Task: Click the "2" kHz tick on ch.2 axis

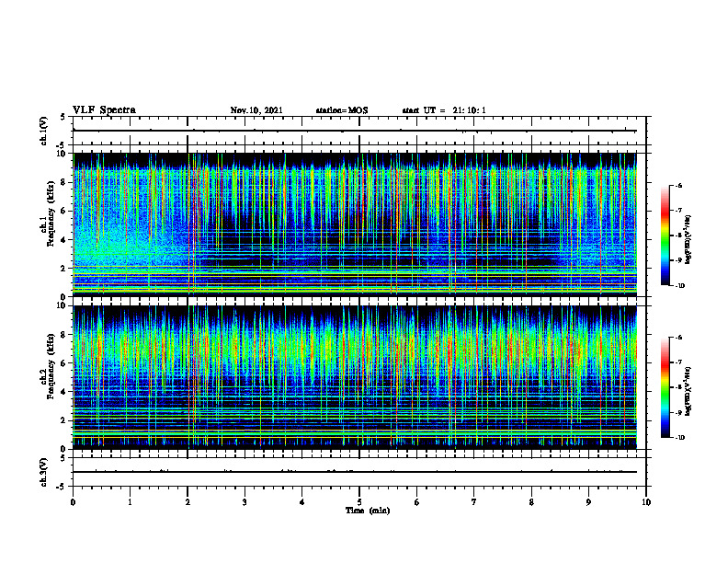Action: pos(64,420)
